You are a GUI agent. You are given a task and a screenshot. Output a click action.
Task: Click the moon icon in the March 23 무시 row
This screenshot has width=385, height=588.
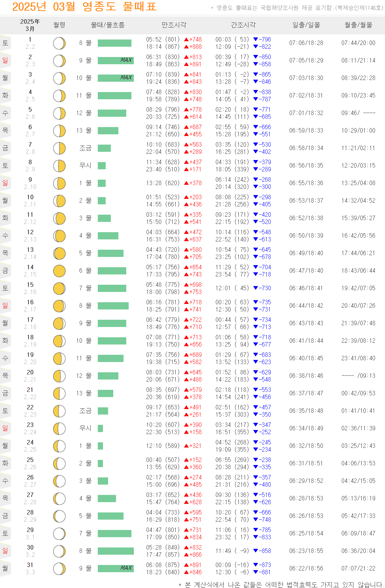click(x=59, y=429)
